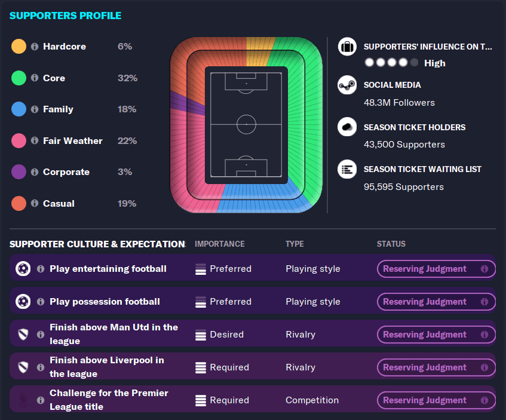Click the green Core color swatch
The image size is (506, 420).
(19, 78)
